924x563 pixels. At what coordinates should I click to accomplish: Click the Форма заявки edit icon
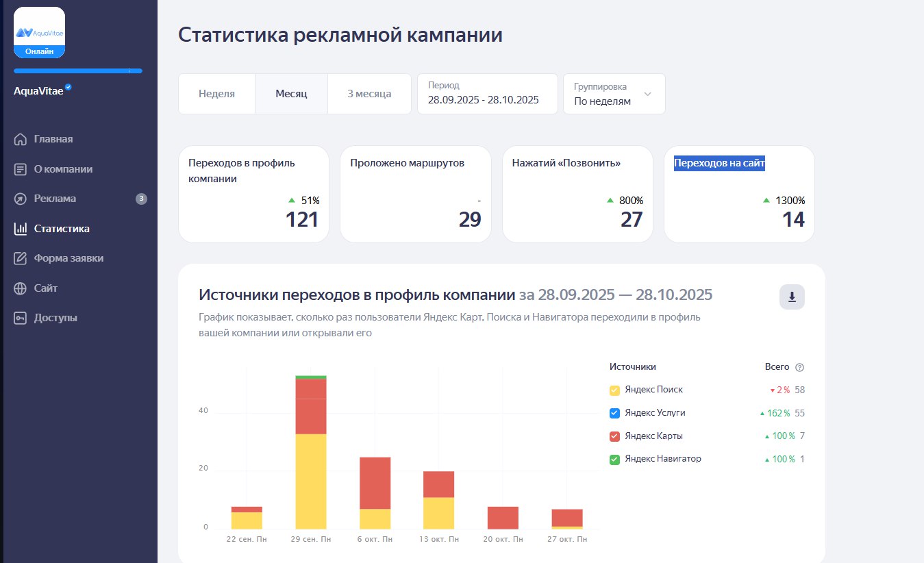tap(21, 259)
